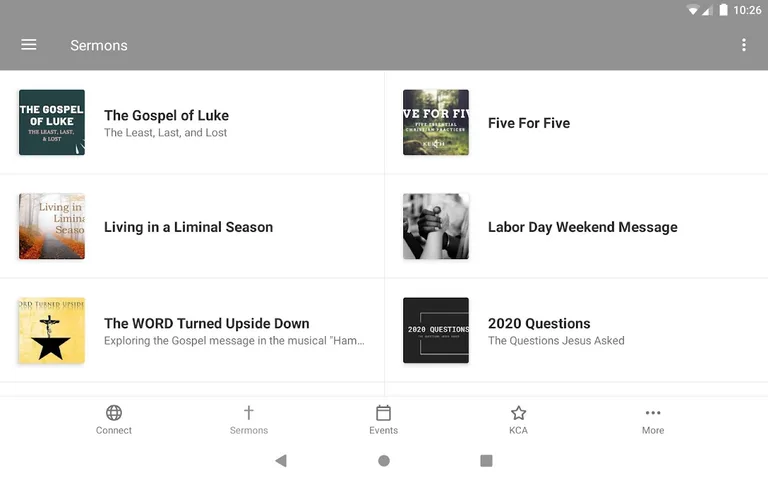The image size is (768, 480).
Task: Open The Gospel of Luke thumbnail
Action: [52, 123]
